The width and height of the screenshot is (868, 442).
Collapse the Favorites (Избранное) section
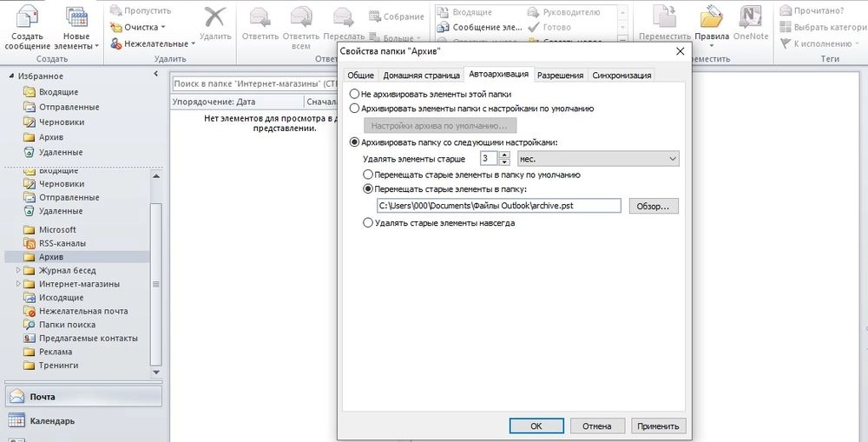11,76
